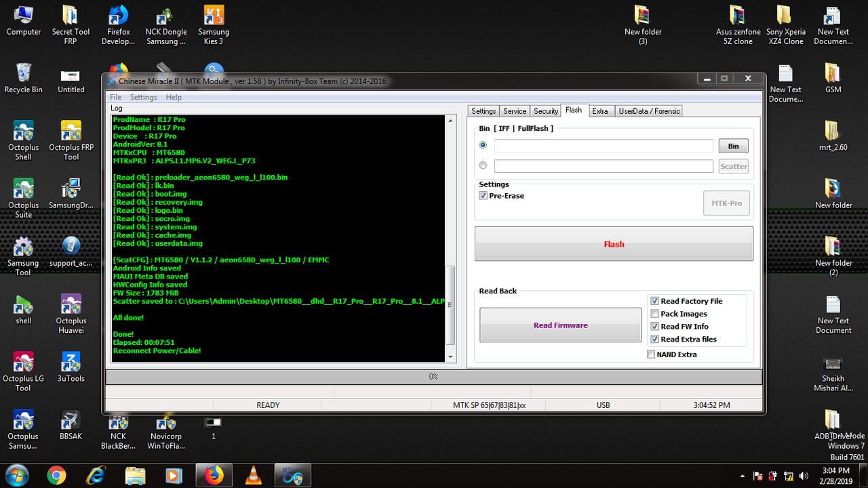The height and width of the screenshot is (488, 868).
Task: Open Internet Explorer from taskbar
Action: pos(96,476)
